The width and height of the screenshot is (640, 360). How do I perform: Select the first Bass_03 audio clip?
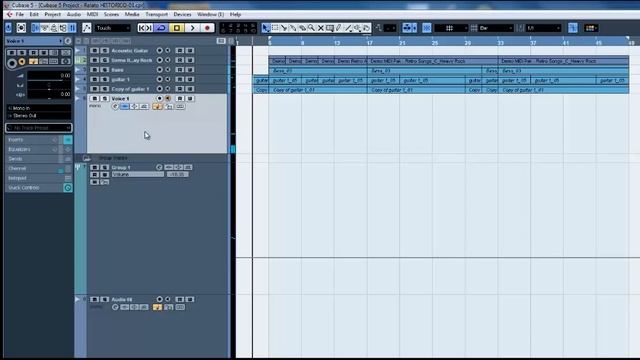[318, 71]
